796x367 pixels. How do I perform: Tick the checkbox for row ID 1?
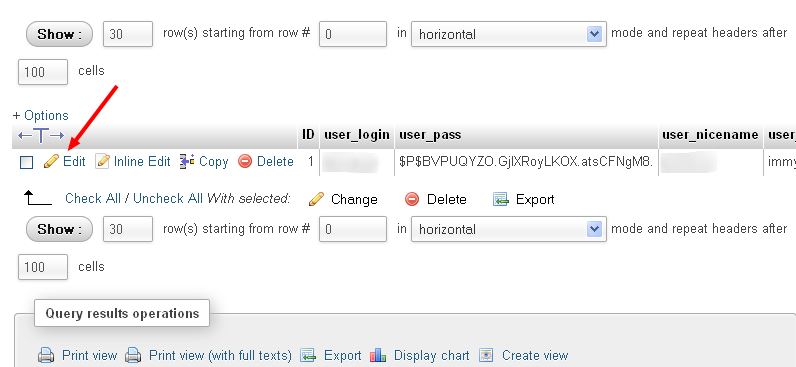coord(26,162)
